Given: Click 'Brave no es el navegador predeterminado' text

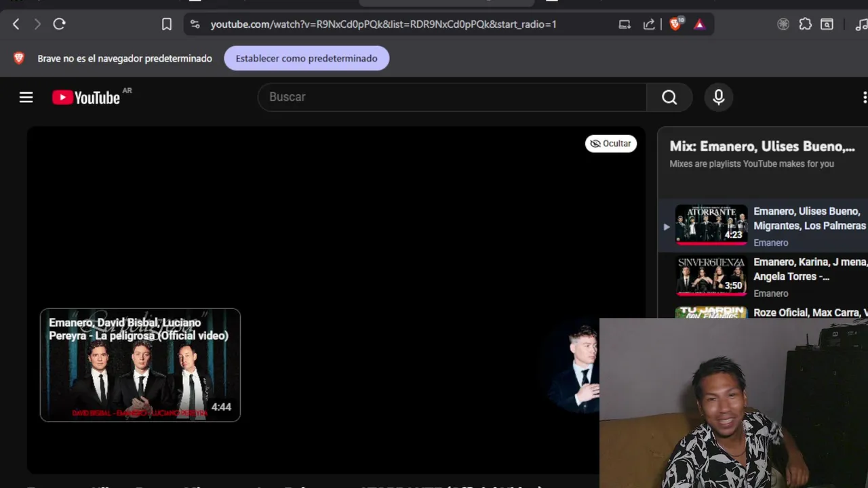Looking at the screenshot, I should click(125, 58).
